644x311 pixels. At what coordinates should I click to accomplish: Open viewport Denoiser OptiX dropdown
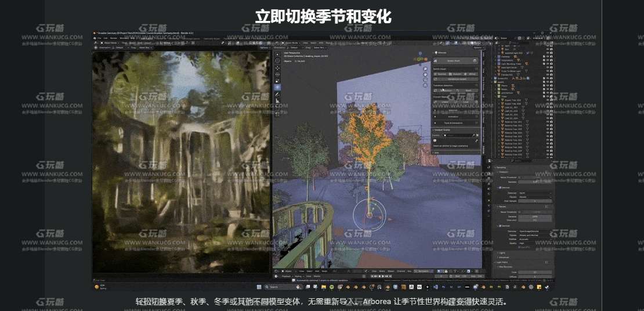[x=535, y=193]
